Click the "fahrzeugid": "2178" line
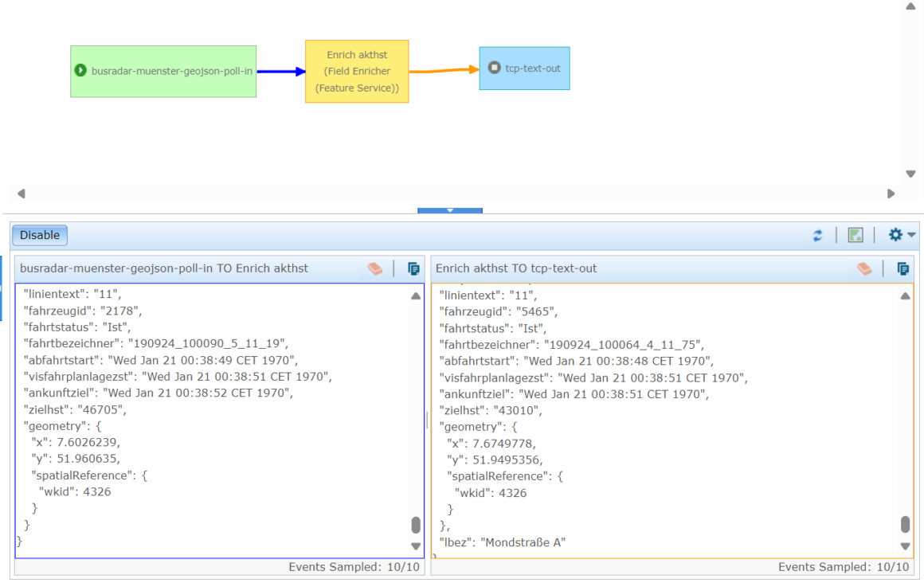 click(83, 311)
